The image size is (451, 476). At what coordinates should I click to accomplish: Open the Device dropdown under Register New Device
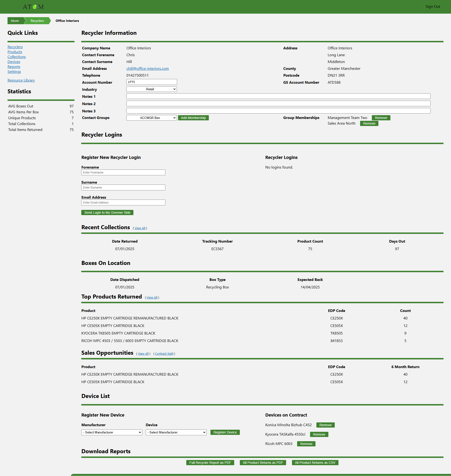pos(176,432)
